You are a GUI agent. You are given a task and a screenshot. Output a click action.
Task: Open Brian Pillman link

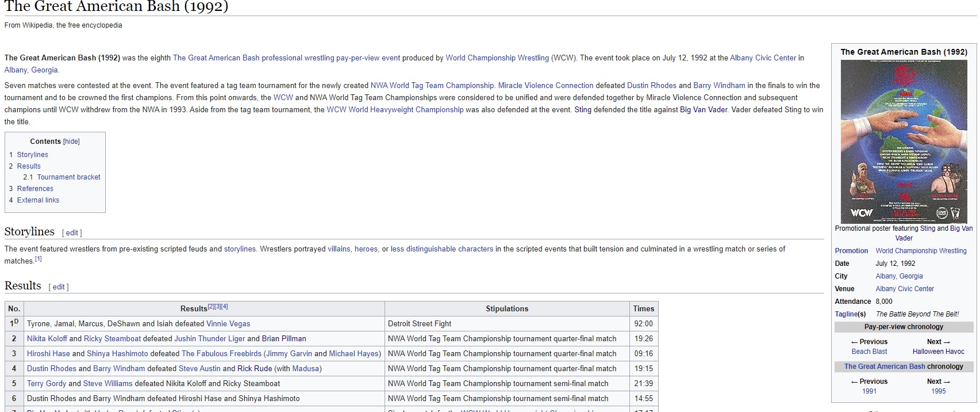(x=284, y=339)
